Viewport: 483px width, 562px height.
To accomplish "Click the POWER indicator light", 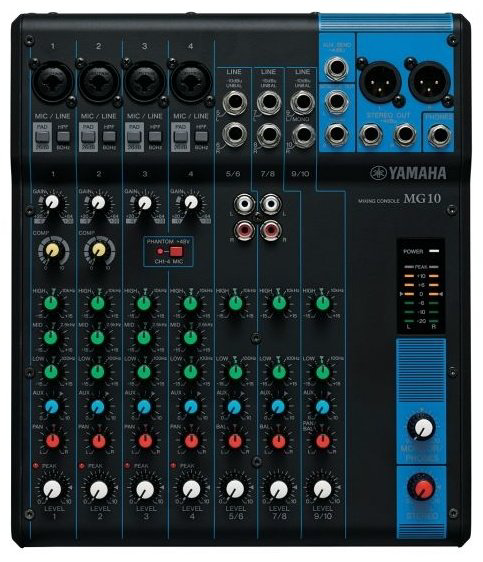I will click(434, 251).
